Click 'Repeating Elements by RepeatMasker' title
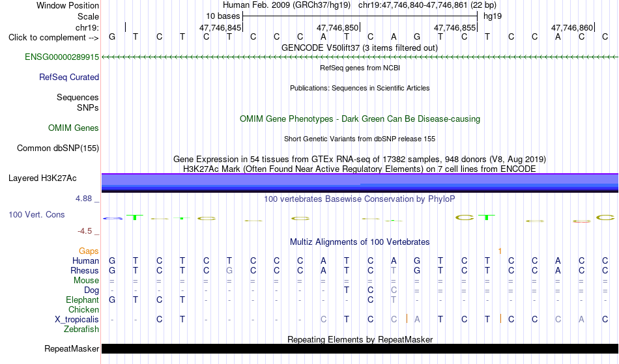 [360, 339]
